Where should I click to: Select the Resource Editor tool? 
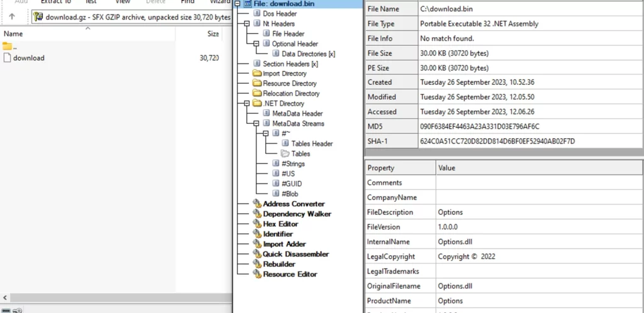[289, 274]
